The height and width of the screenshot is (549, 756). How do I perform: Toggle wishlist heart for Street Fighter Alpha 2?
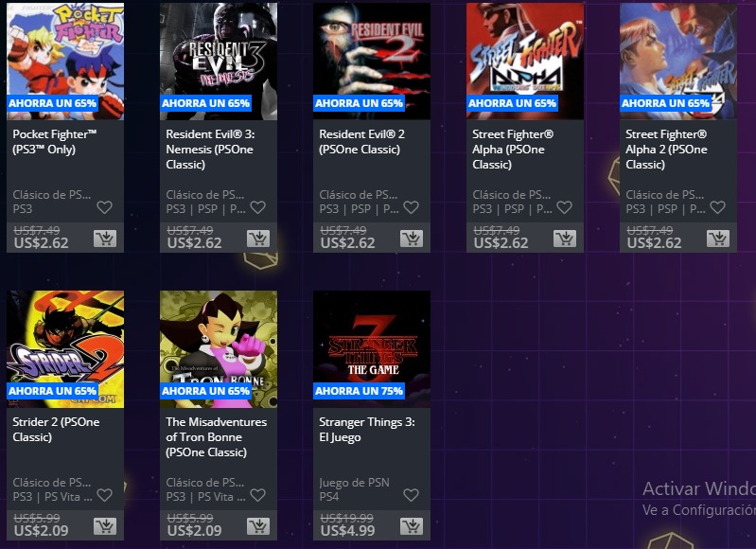tap(717, 207)
